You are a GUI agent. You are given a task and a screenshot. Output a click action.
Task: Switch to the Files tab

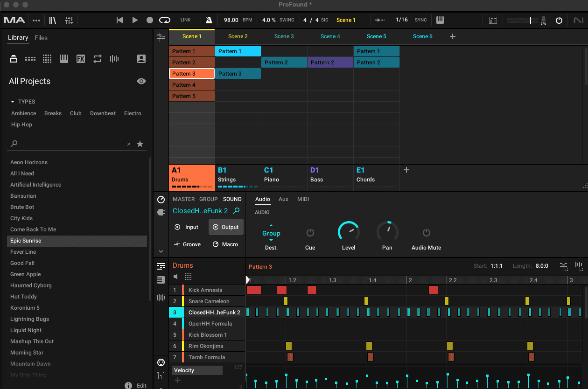click(x=41, y=38)
